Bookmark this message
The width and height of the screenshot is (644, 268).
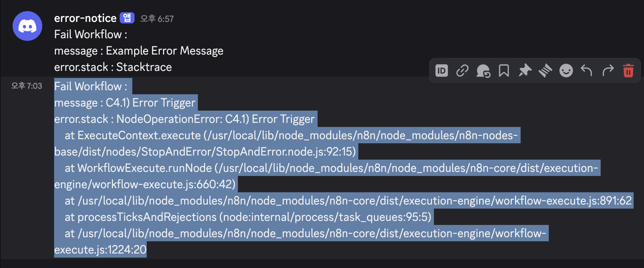[x=504, y=71]
